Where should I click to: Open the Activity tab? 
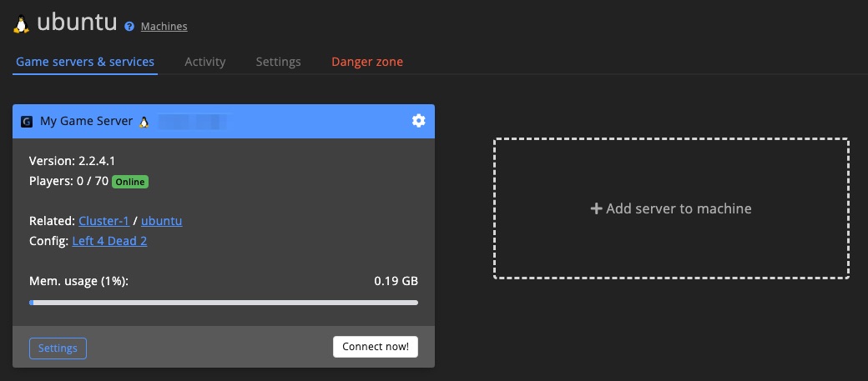click(205, 62)
